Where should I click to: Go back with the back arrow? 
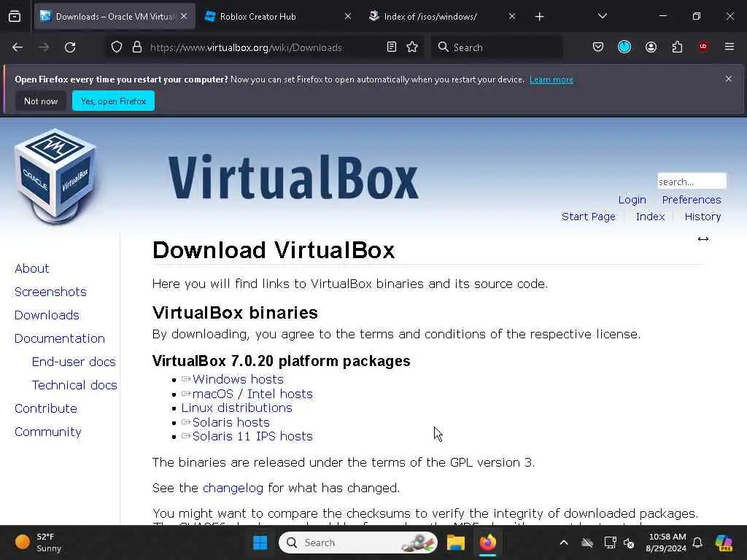click(18, 47)
